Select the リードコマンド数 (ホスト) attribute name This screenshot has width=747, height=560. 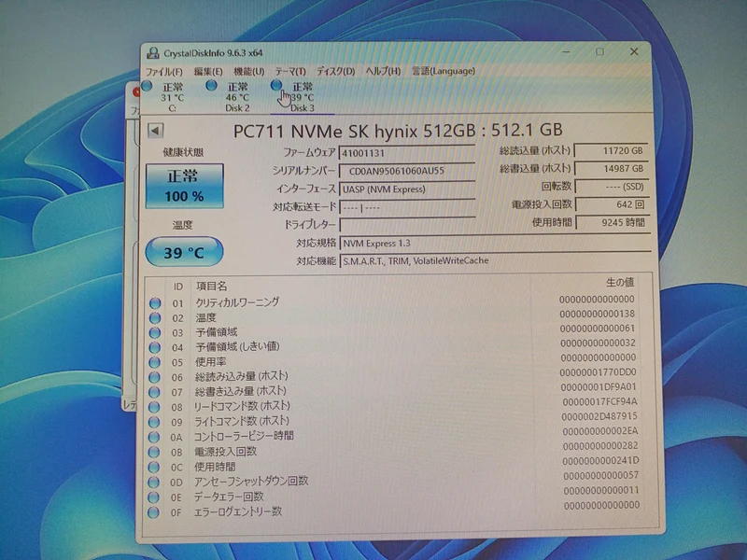point(242,406)
